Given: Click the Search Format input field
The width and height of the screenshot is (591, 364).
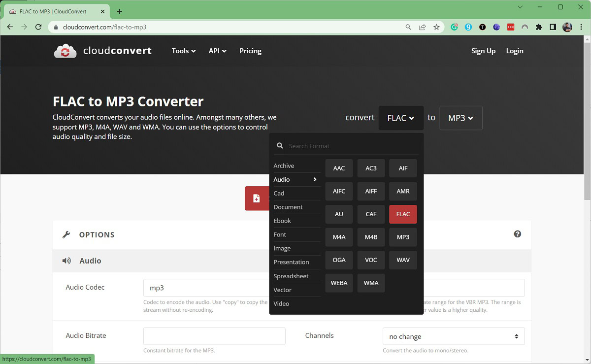Looking at the screenshot, I should 352,146.
